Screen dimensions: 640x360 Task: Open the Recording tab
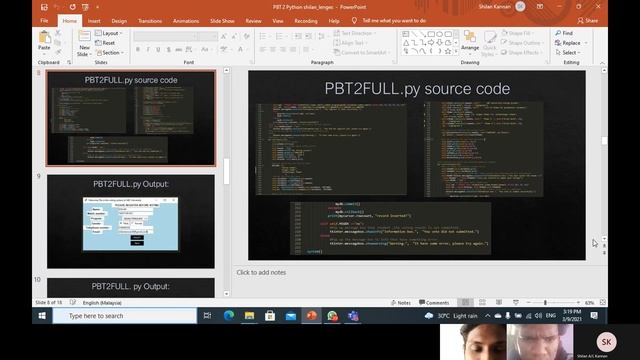pos(306,21)
